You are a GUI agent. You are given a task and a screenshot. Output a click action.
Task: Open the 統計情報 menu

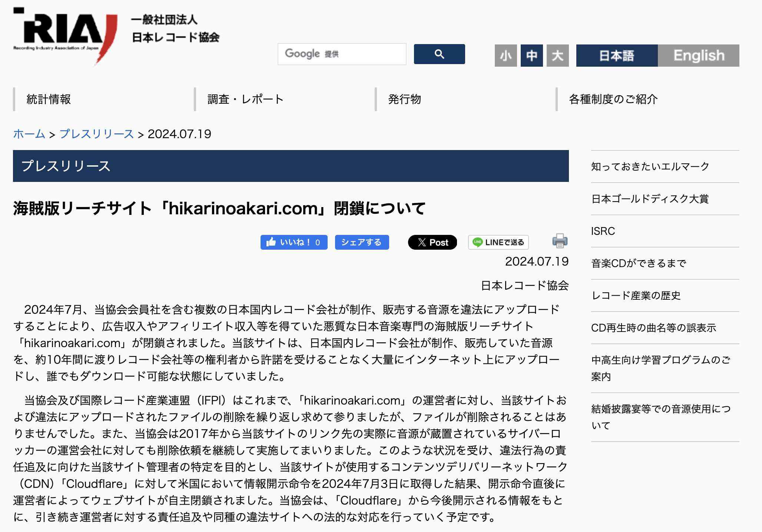coord(49,99)
